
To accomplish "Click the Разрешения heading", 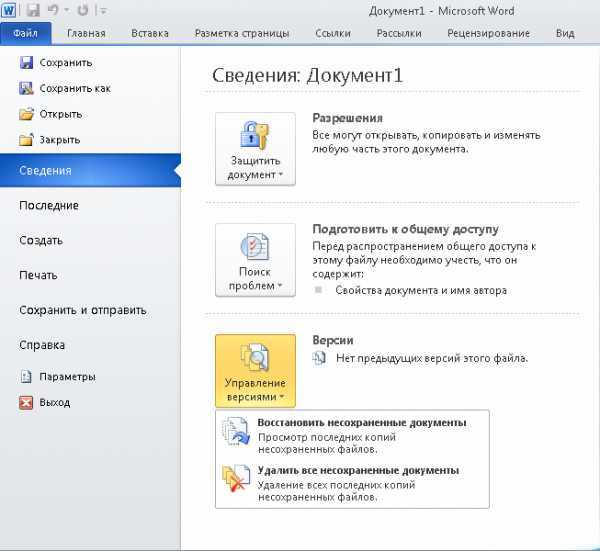I will tap(347, 118).
